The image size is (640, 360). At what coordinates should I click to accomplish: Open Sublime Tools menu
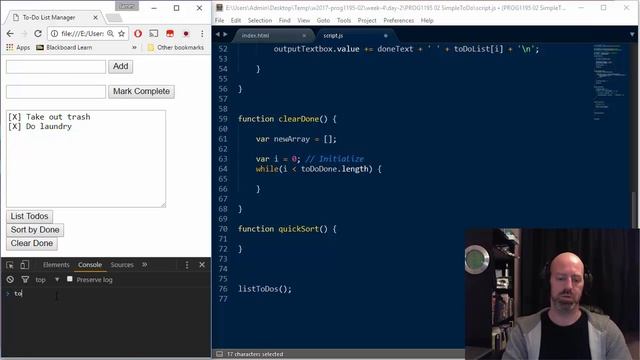coord(344,20)
